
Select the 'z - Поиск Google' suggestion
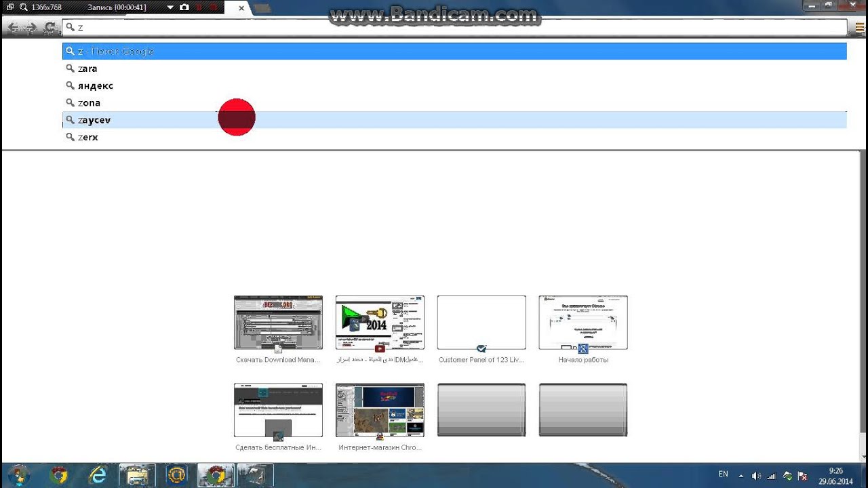click(454, 52)
